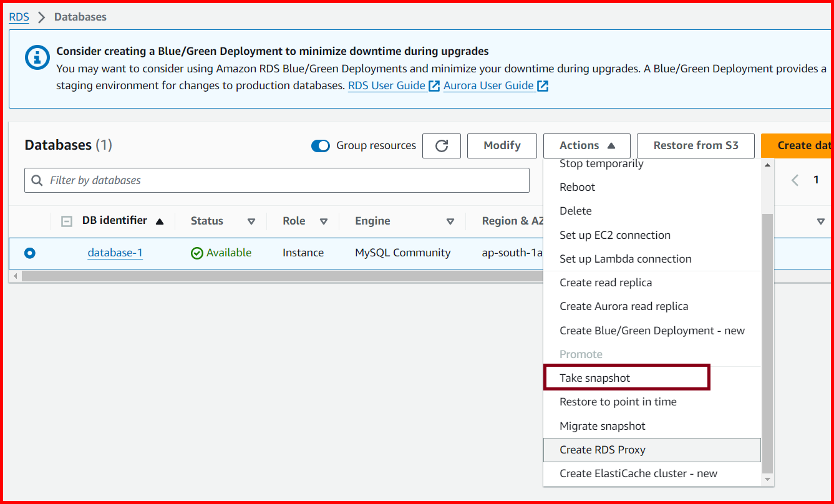Click external link icon after RDS User Guide
834x504 pixels.
pyautogui.click(x=435, y=86)
